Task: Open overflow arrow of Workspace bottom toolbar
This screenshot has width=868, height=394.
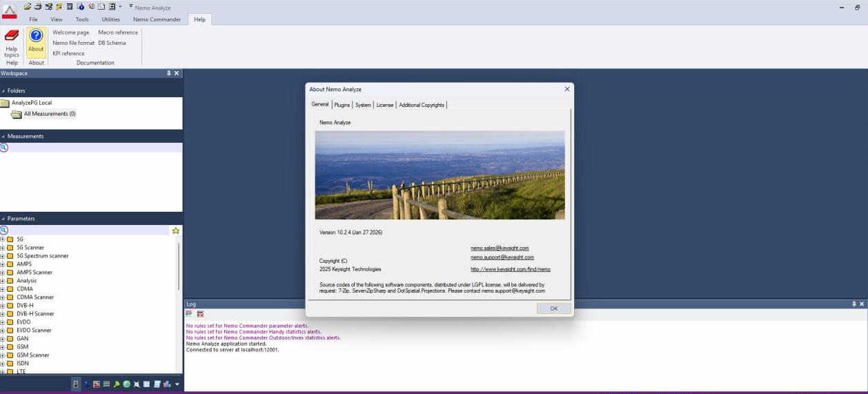Action: pyautogui.click(x=177, y=384)
